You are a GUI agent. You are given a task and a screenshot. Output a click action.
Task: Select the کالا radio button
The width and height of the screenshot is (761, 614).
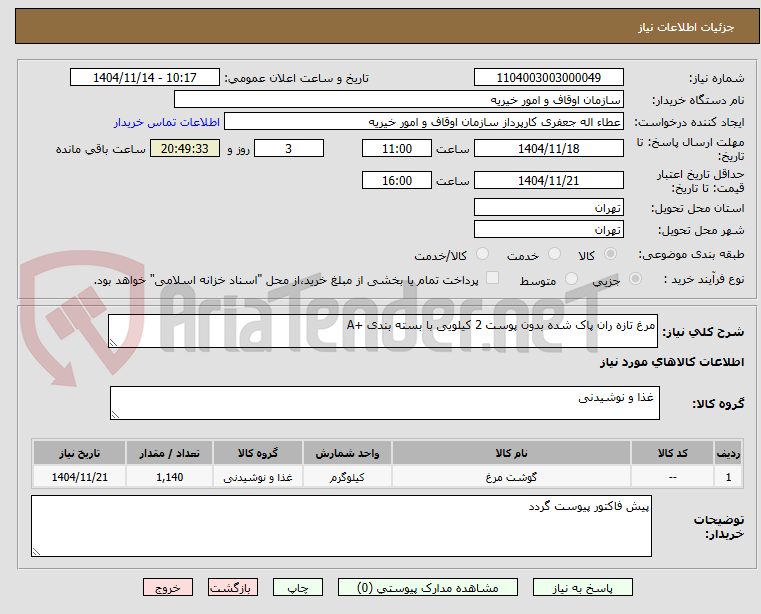611,254
